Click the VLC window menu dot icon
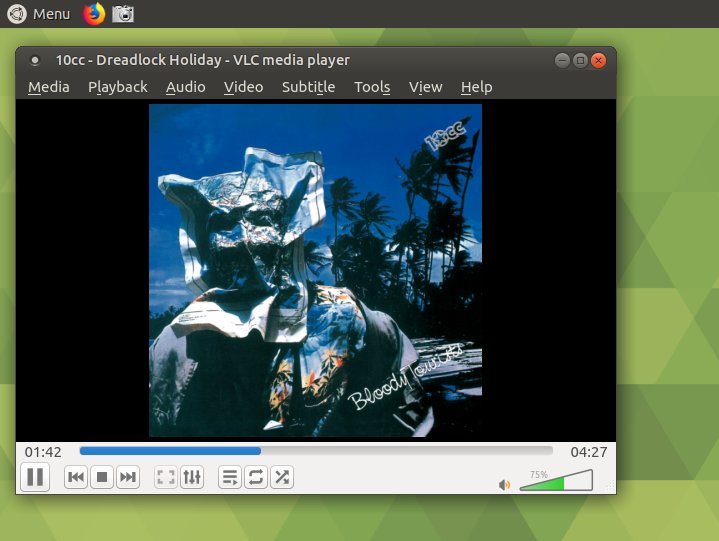Screen dimensions: 719x541 tap(34, 60)
